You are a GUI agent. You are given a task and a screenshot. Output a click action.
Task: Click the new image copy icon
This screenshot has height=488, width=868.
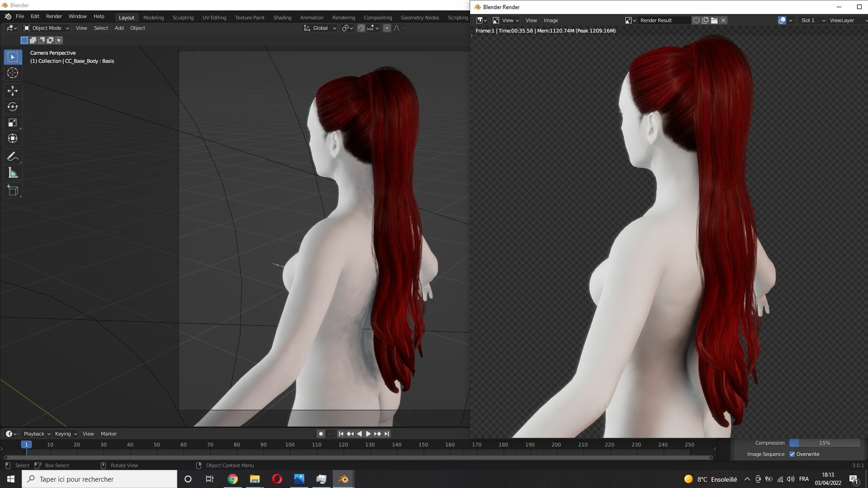pos(705,20)
